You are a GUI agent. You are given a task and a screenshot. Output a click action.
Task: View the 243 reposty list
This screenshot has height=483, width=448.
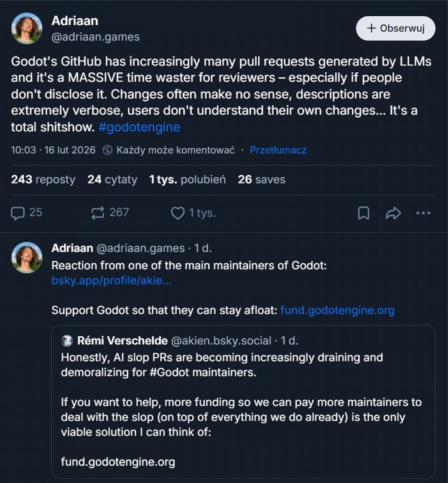click(43, 179)
